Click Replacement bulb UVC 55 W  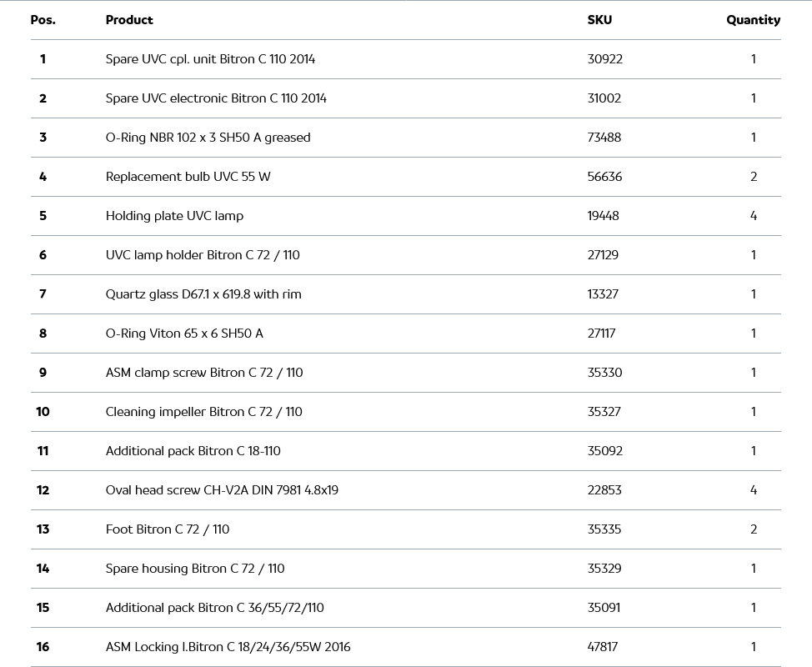tap(188, 177)
